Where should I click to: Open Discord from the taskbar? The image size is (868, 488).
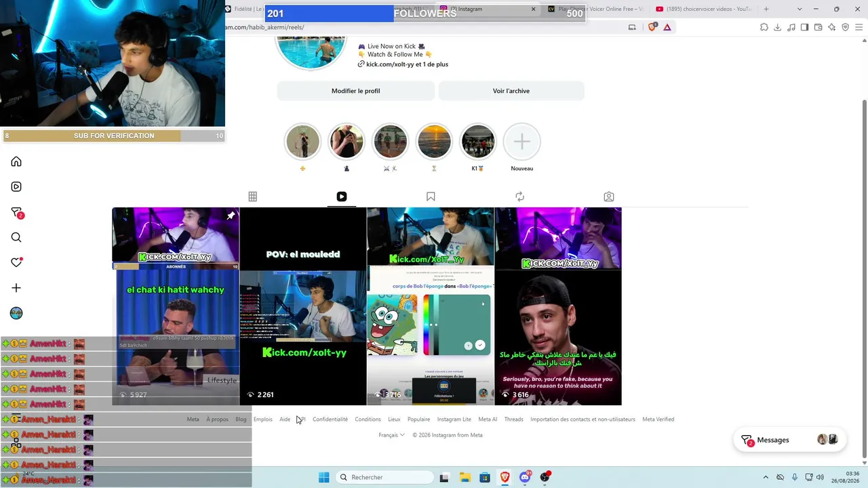[525, 477]
